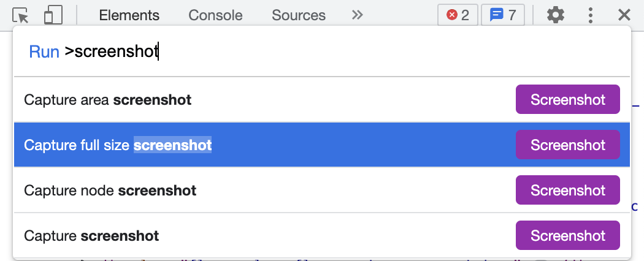The image size is (644, 261).
Task: Click Screenshot badge beside Capture full size
Action: tap(567, 145)
